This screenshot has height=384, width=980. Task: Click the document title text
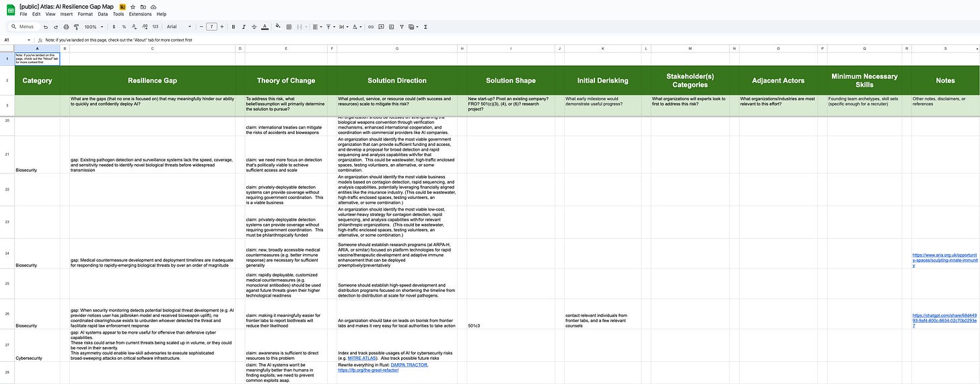tap(67, 7)
